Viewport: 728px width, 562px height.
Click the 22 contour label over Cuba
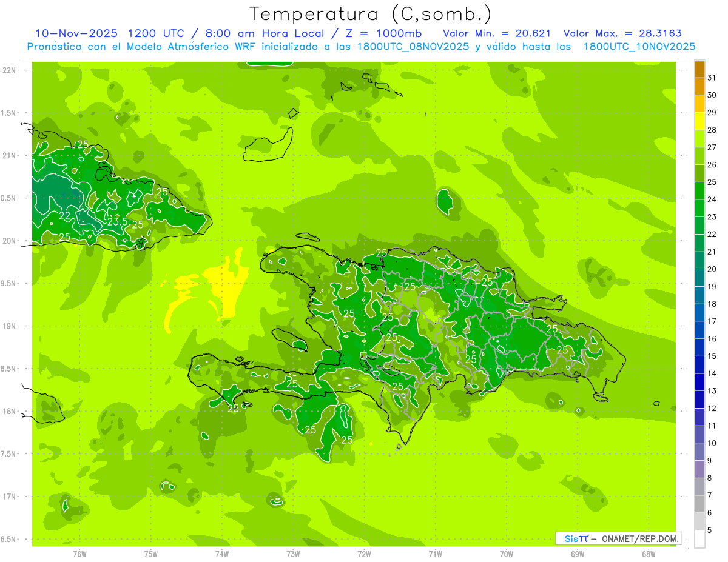click(64, 216)
